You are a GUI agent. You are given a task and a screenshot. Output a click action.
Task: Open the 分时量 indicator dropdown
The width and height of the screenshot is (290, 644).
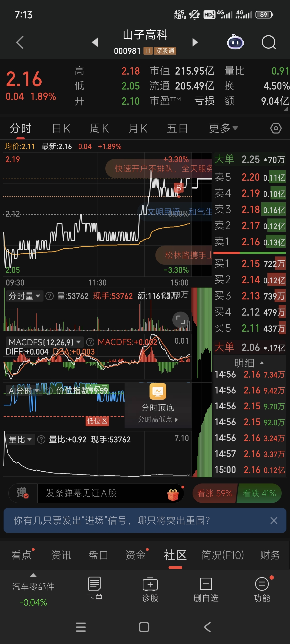tap(24, 296)
